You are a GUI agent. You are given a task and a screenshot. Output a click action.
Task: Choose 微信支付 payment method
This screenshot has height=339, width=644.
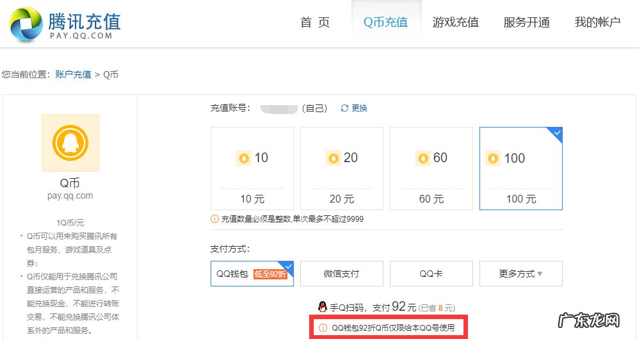pyautogui.click(x=342, y=274)
